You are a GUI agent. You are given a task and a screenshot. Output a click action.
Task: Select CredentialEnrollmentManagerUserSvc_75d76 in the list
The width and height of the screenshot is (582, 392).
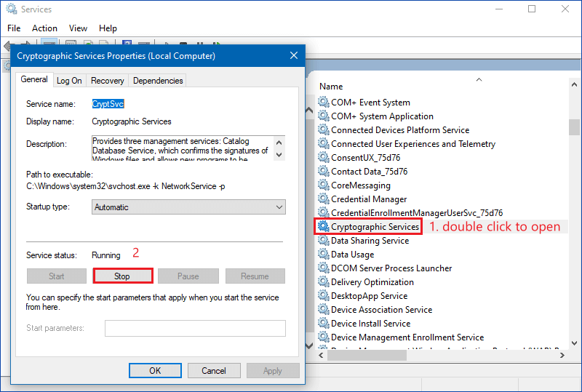417,213
